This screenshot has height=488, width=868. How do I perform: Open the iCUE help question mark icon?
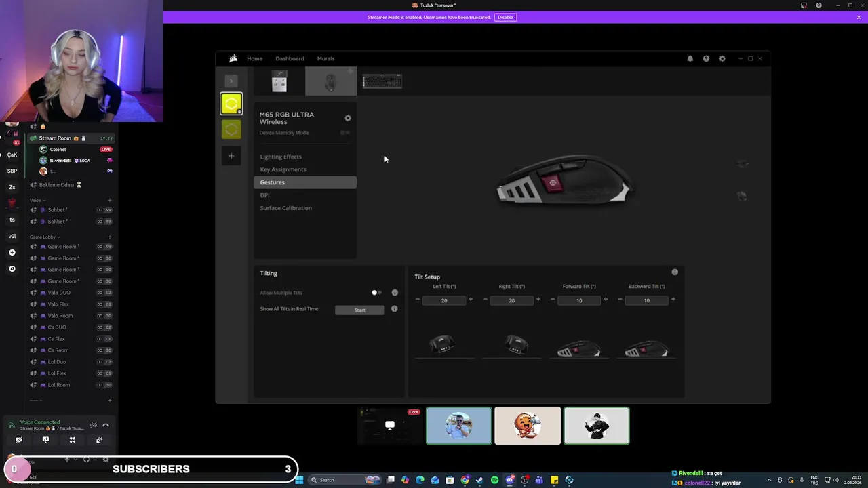pos(706,59)
